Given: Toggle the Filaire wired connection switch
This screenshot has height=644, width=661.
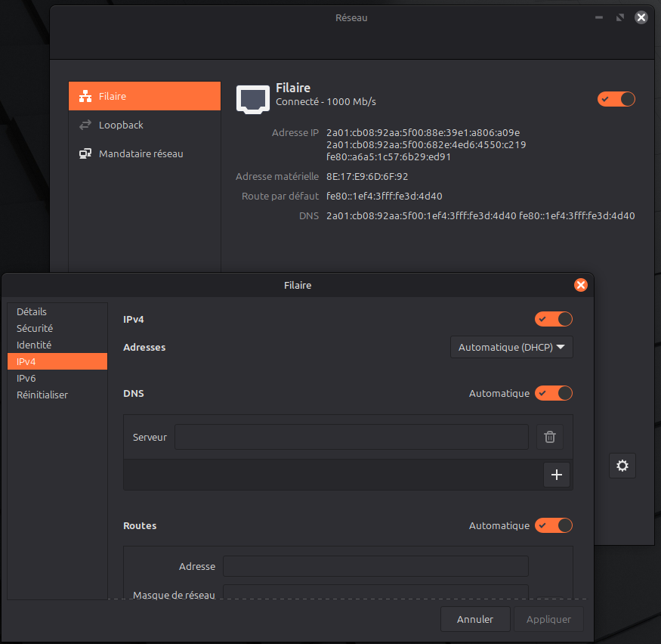Looking at the screenshot, I should click(616, 99).
